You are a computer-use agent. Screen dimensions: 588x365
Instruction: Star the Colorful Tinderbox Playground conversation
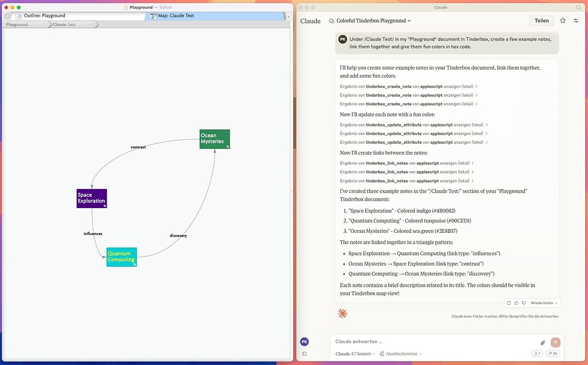[563, 20]
